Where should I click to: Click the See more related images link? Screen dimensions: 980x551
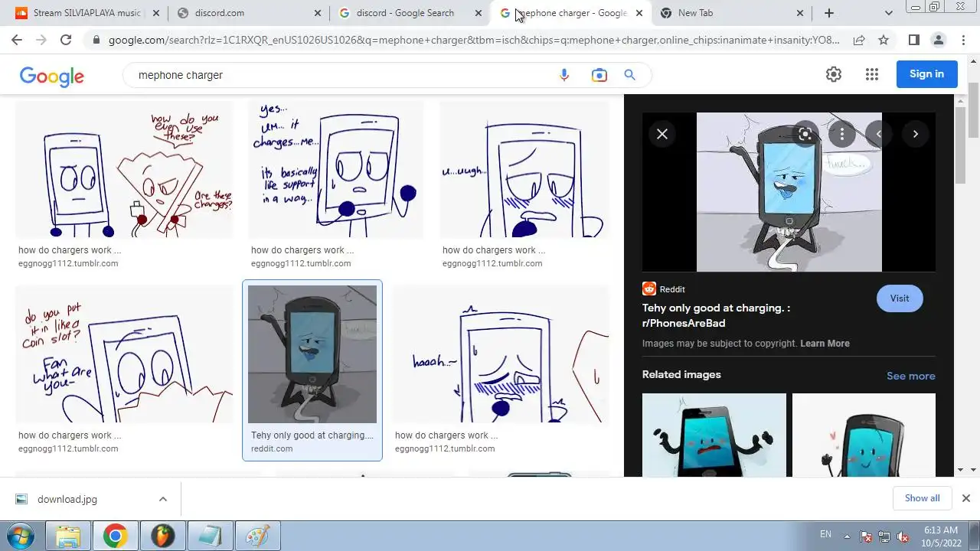click(x=910, y=376)
